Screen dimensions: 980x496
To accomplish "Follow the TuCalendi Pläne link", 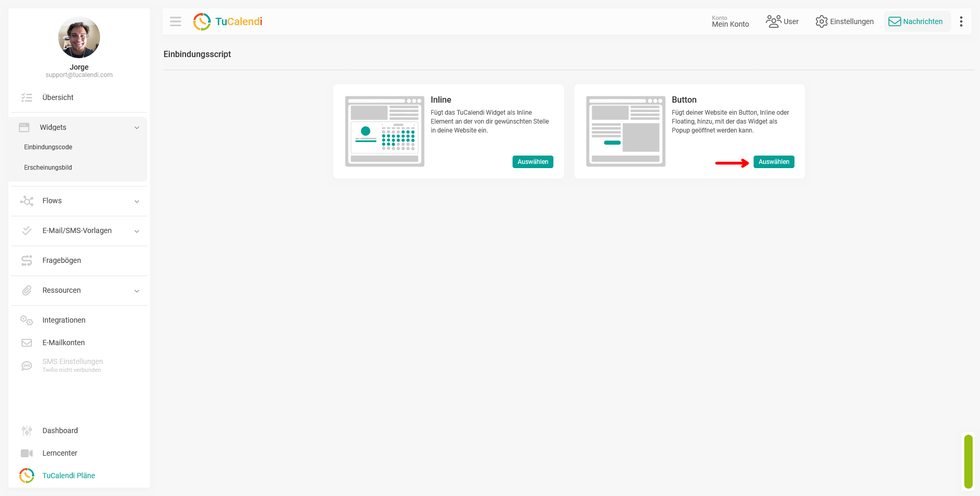I will (69, 476).
